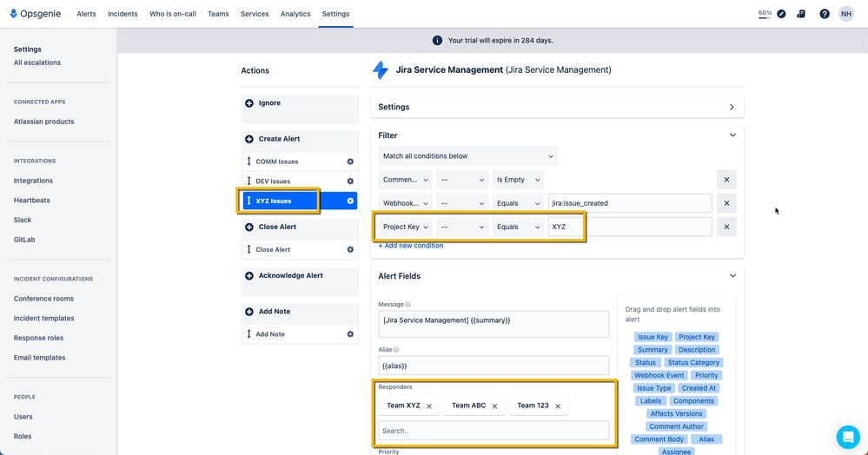This screenshot has height=455, width=868.
Task: Open Incident templates in sidebar
Action: 43,319
